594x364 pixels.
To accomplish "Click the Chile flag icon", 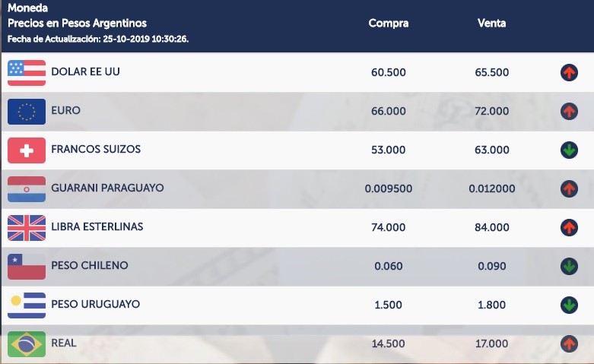I will coord(27,266).
